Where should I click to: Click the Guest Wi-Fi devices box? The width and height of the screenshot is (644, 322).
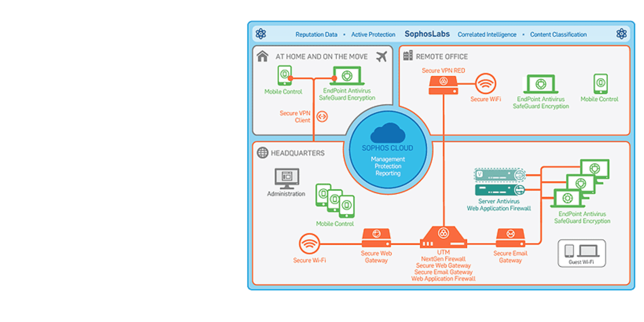pyautogui.click(x=582, y=254)
